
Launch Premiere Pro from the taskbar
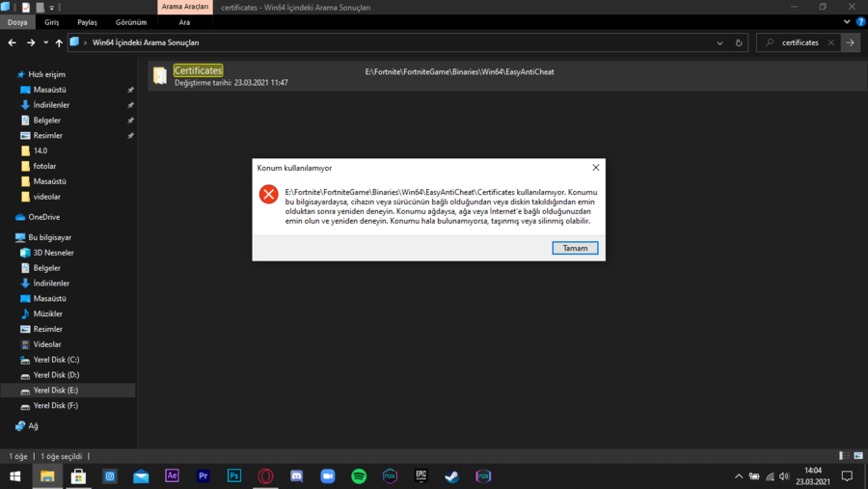click(203, 475)
